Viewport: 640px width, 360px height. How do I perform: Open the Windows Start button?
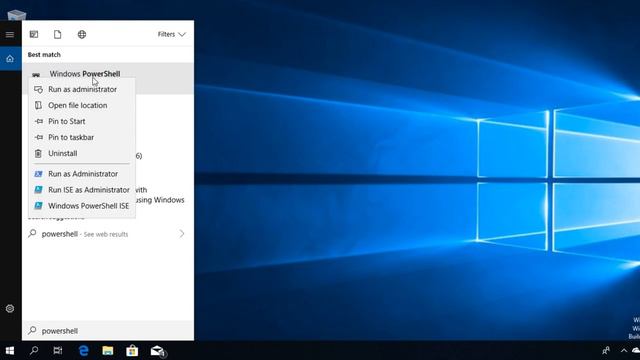tap(10, 351)
